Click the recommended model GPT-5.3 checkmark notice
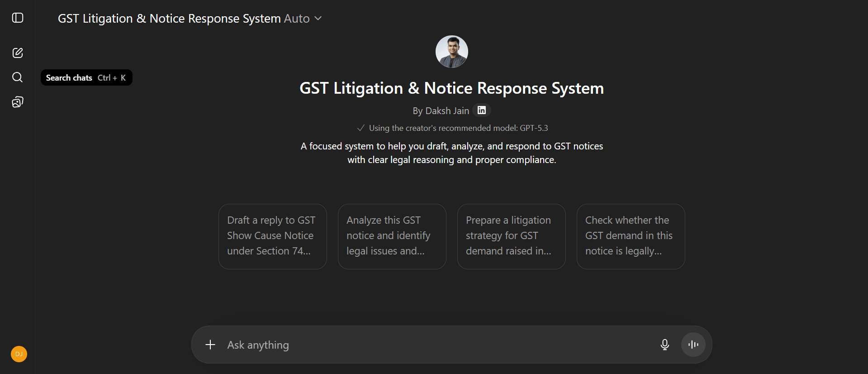 (452, 128)
